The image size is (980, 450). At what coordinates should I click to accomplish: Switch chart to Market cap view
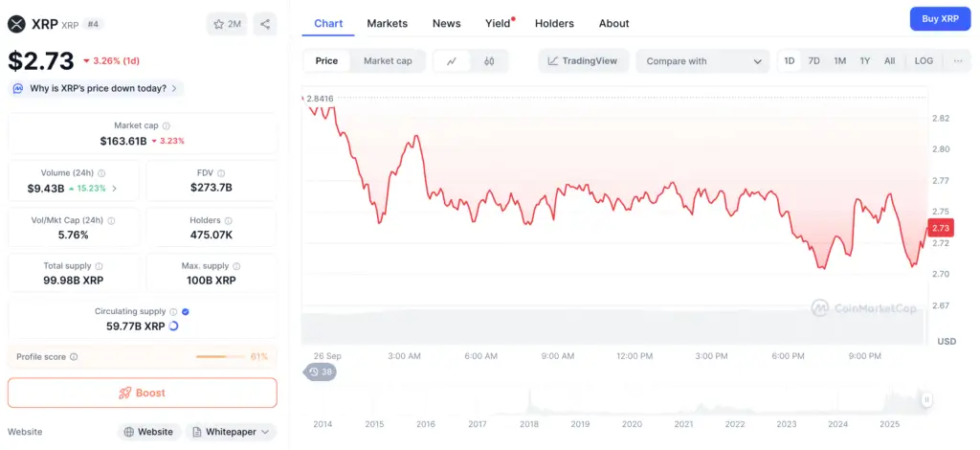coord(388,61)
